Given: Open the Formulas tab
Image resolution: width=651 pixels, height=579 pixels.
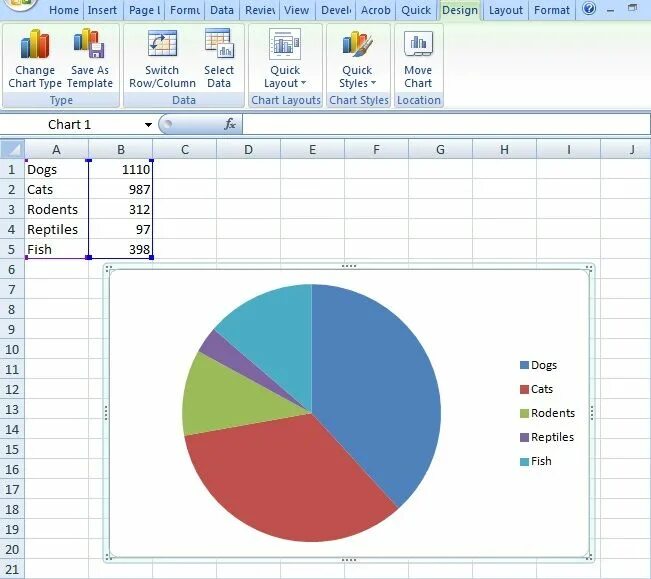Looking at the screenshot, I should [x=185, y=10].
